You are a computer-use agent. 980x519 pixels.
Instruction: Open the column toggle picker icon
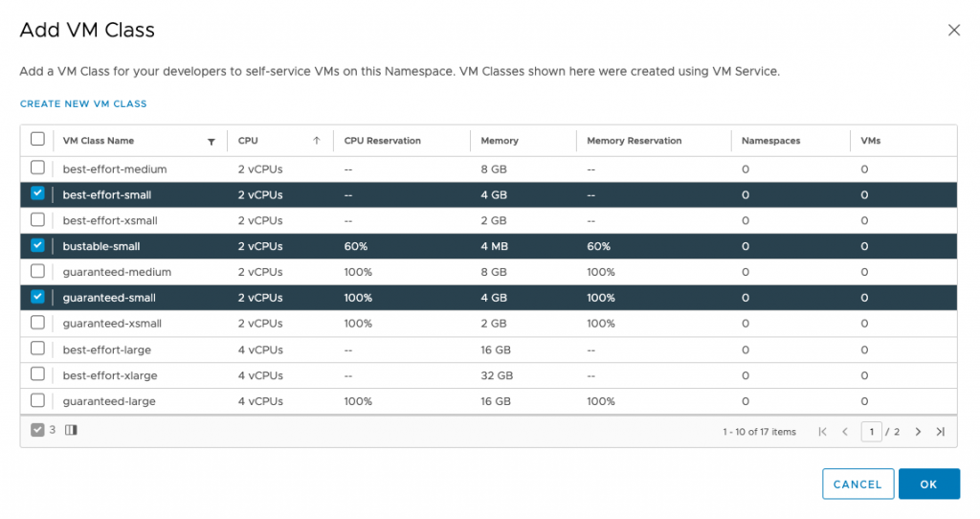(71, 431)
